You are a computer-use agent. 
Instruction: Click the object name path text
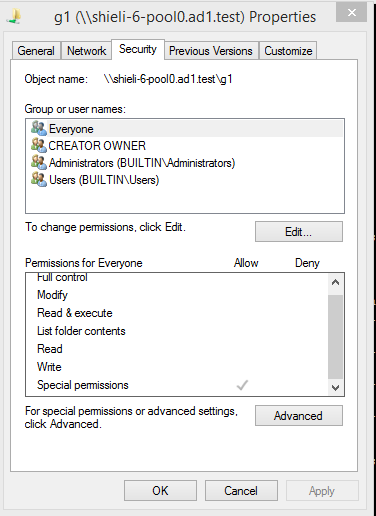168,79
